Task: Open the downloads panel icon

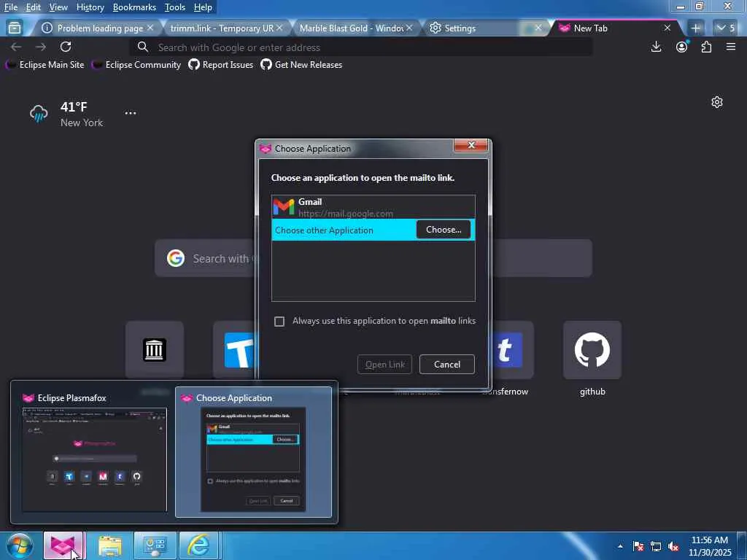Action: point(656,47)
